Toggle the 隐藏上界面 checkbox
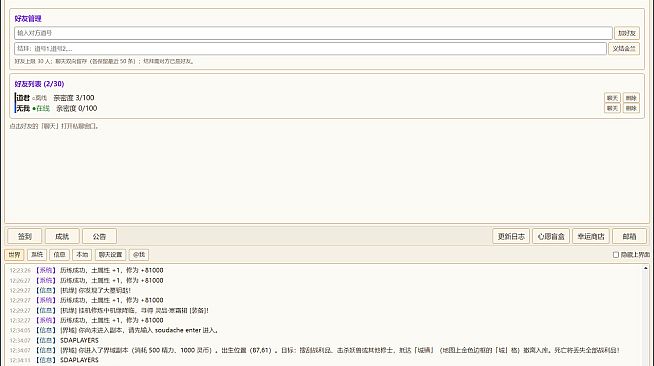Viewport: 654px width, 366px height. click(x=616, y=255)
